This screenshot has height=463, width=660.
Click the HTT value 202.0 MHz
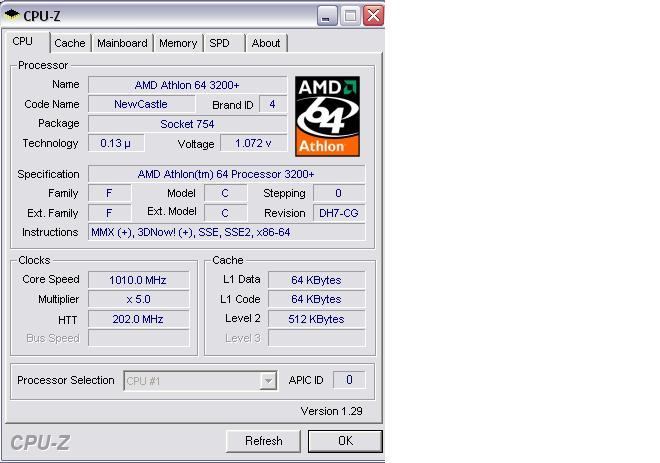point(138,319)
